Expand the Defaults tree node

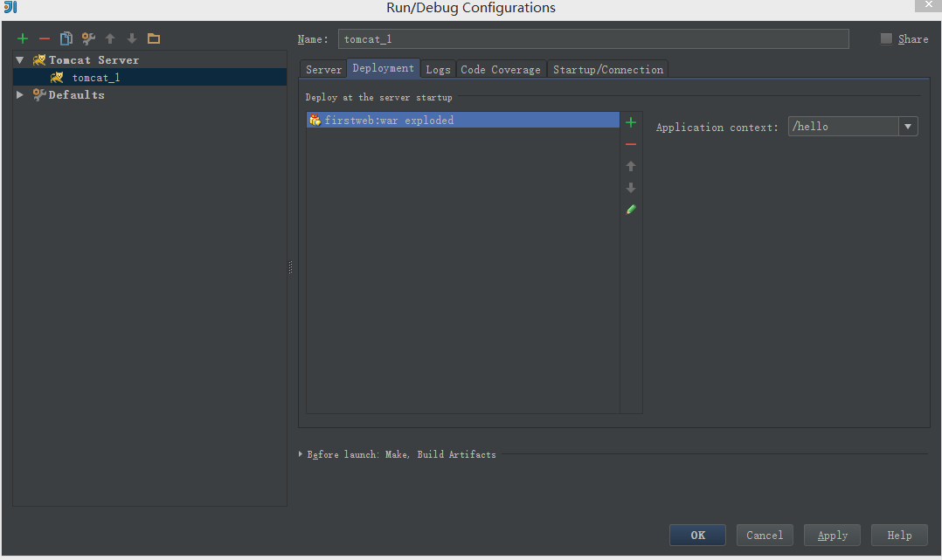(20, 95)
